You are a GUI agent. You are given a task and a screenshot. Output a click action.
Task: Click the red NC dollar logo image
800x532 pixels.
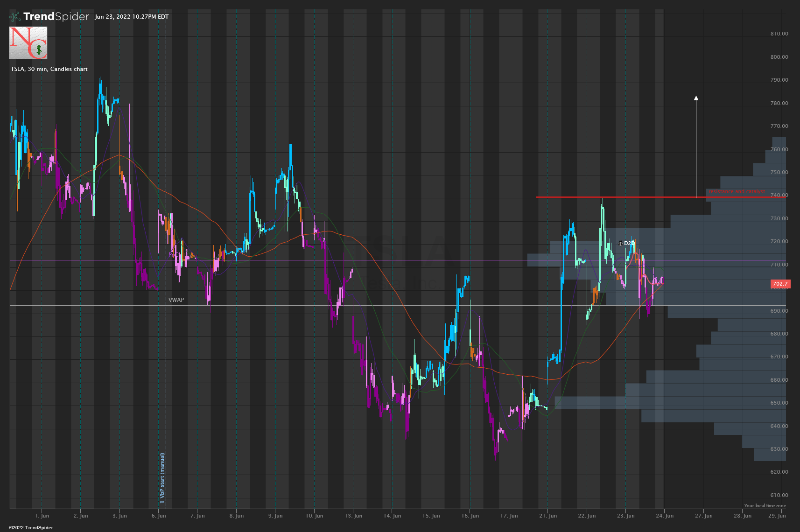(x=28, y=43)
